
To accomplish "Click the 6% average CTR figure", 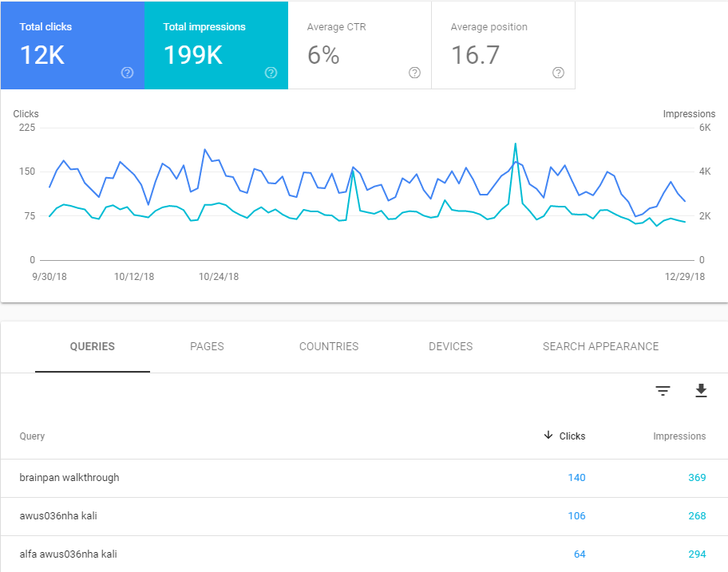I will (x=323, y=55).
